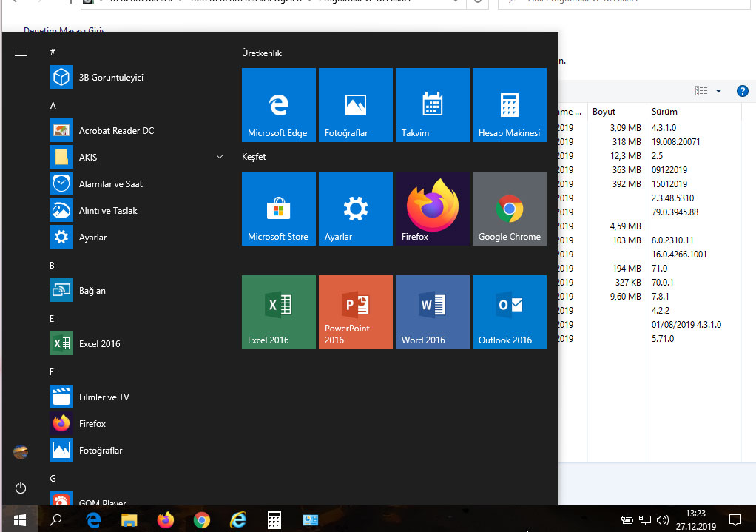Open view options dropdown arrow in Control Panel
The height and width of the screenshot is (532, 756).
[x=718, y=91]
